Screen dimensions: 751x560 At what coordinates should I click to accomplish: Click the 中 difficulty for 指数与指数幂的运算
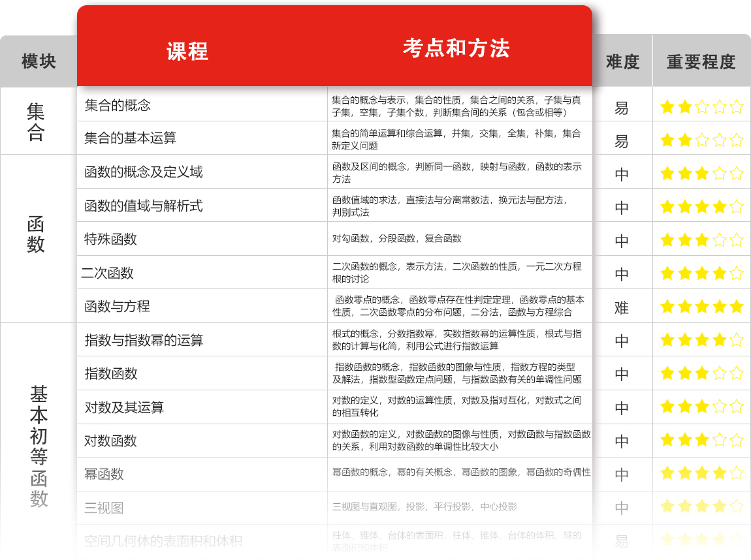coord(622,341)
